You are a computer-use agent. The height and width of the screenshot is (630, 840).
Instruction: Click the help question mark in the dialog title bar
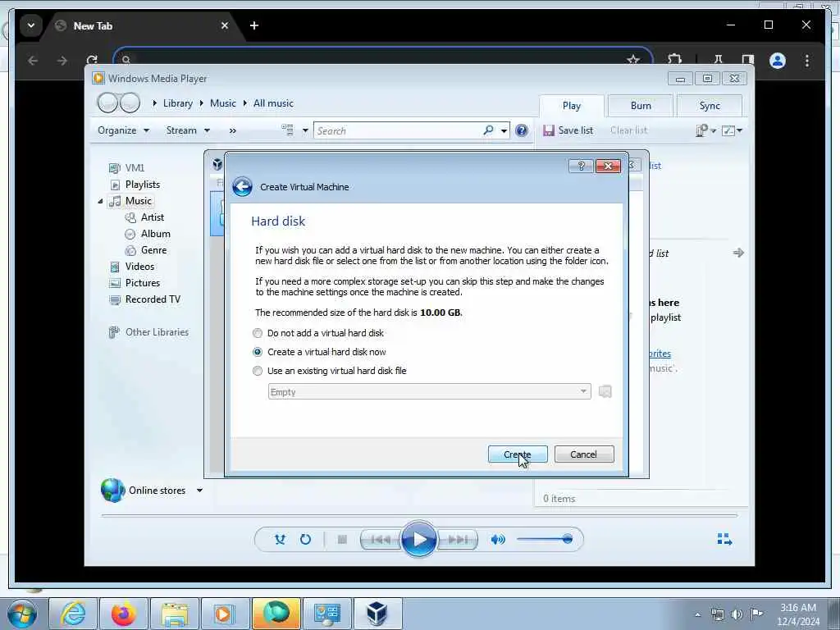click(x=581, y=166)
